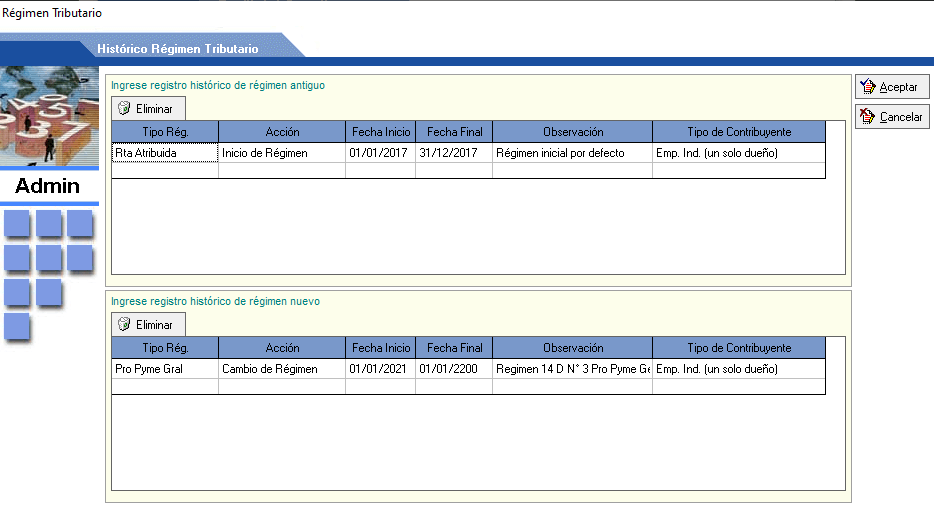The height and width of the screenshot is (511, 934).
Task: Click Tipo Rég. header in régimen nuevo table
Action: tap(165, 348)
